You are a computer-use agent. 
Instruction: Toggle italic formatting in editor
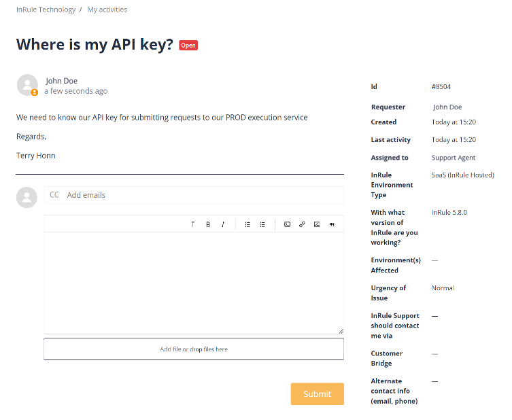[x=222, y=224]
